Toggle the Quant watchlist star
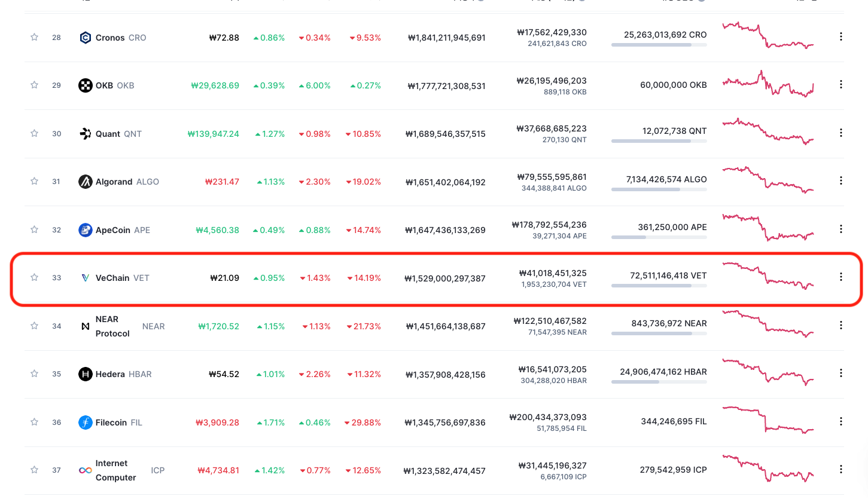The height and width of the screenshot is (502, 868). (34, 133)
